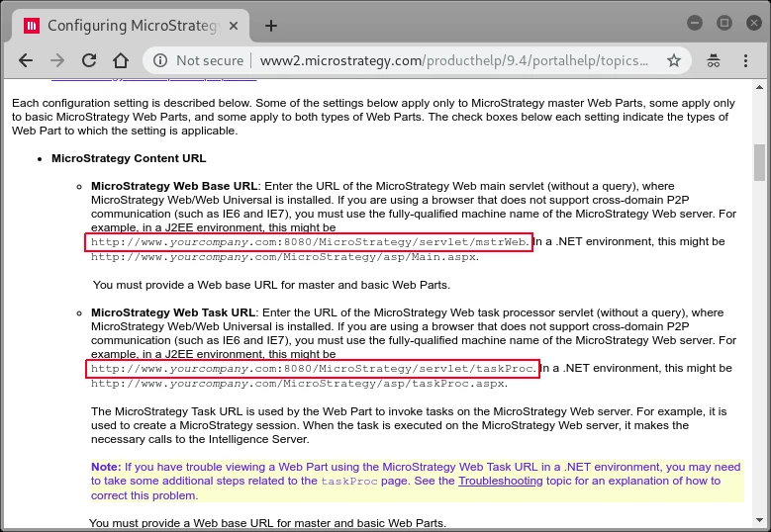Click the highlighted taskProc servlet example URL

[313, 369]
